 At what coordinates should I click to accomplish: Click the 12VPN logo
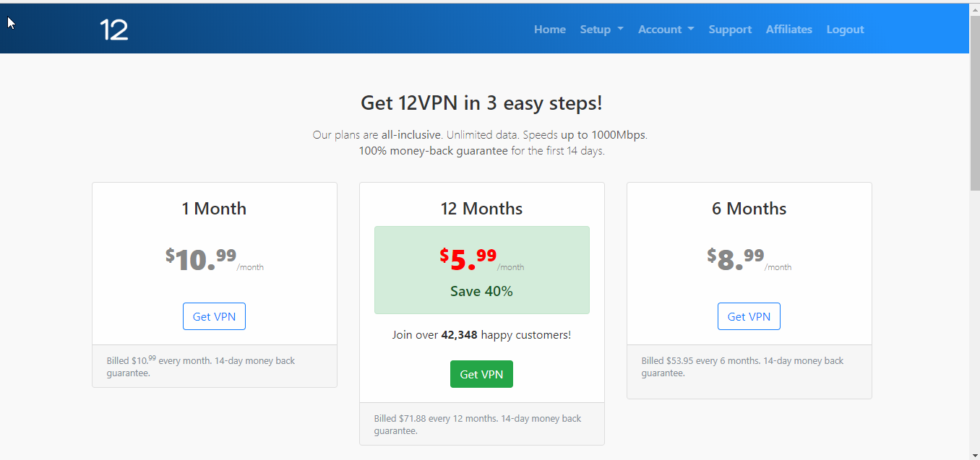coord(114,30)
